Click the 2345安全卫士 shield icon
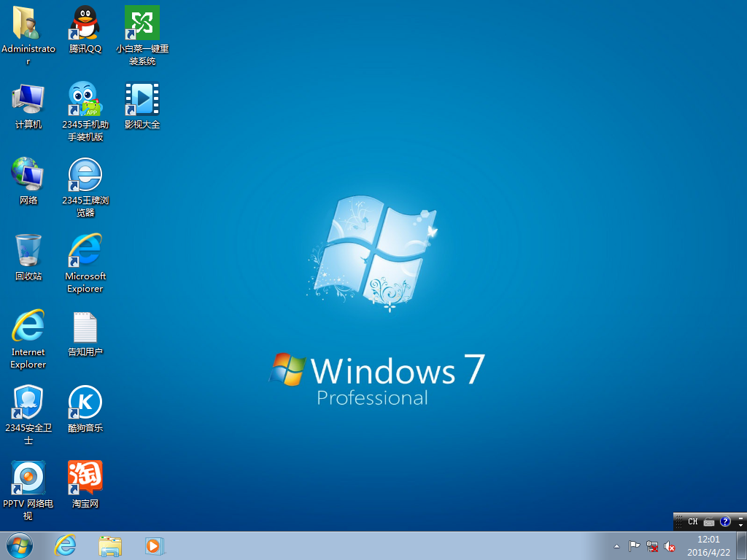The width and height of the screenshot is (747, 560). click(x=28, y=403)
